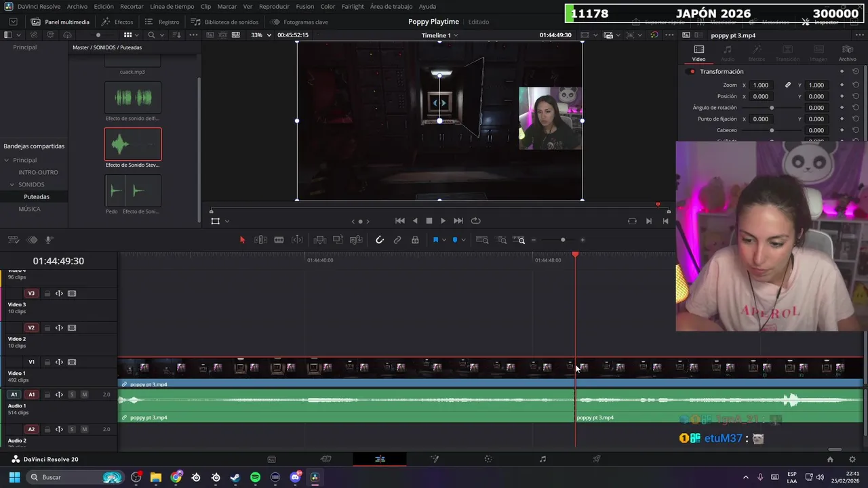Click the overwrite clip tool icon

(x=338, y=240)
